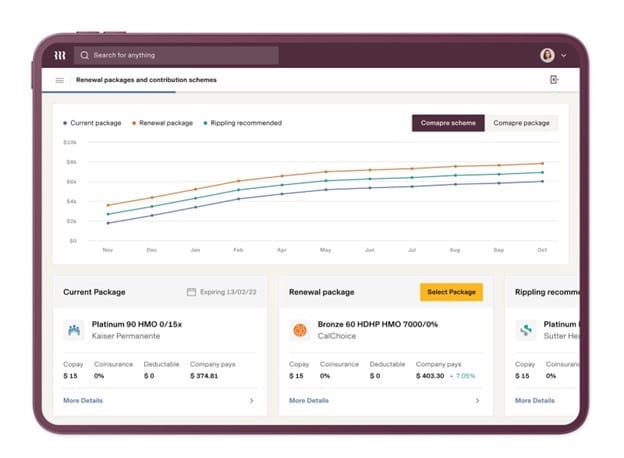Click the Rippling logo icon

click(x=60, y=55)
